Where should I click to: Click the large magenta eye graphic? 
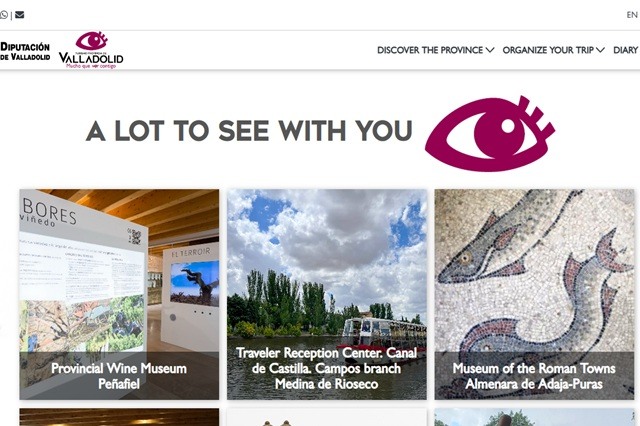pyautogui.click(x=490, y=133)
